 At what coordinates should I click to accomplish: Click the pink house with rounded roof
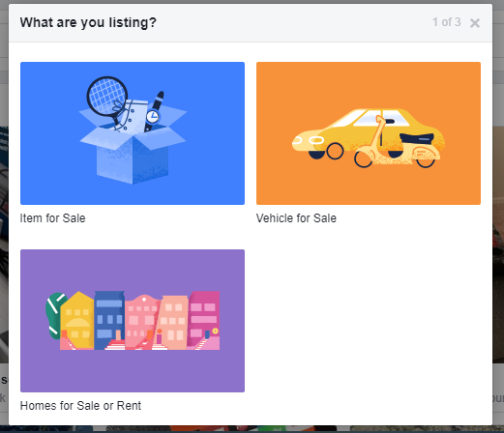point(141,322)
